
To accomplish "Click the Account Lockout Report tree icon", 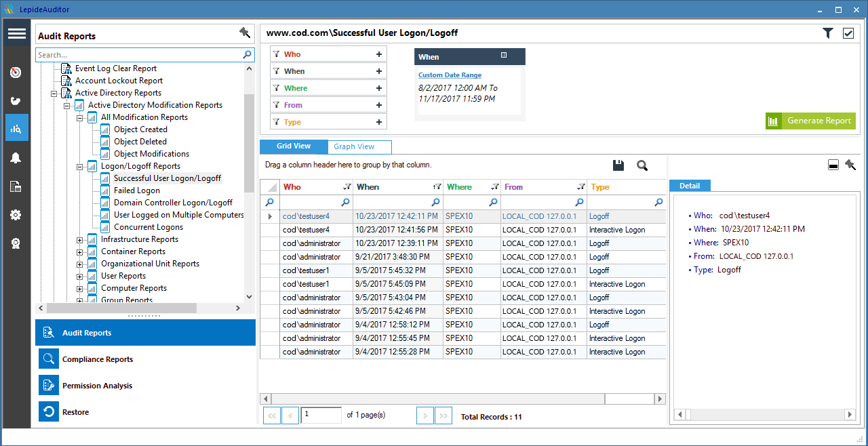I will pos(66,81).
